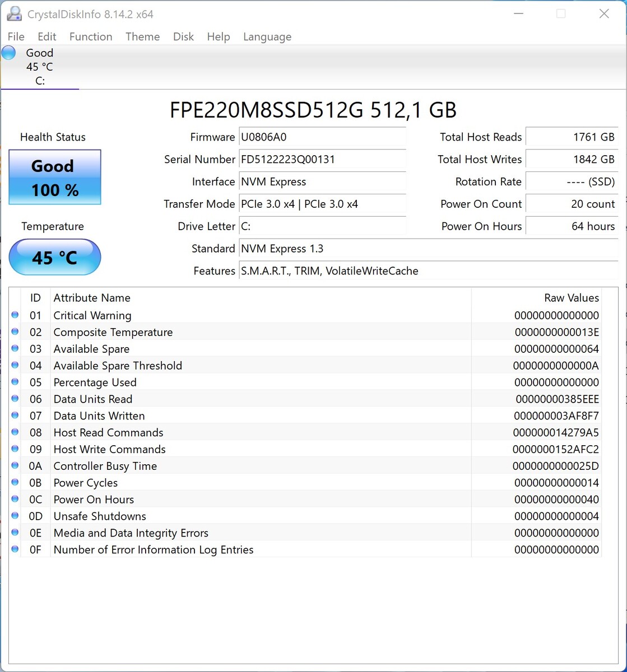Select the Good 45 °C C: disk tab
Viewport: 627px width, 672px height.
(39, 67)
